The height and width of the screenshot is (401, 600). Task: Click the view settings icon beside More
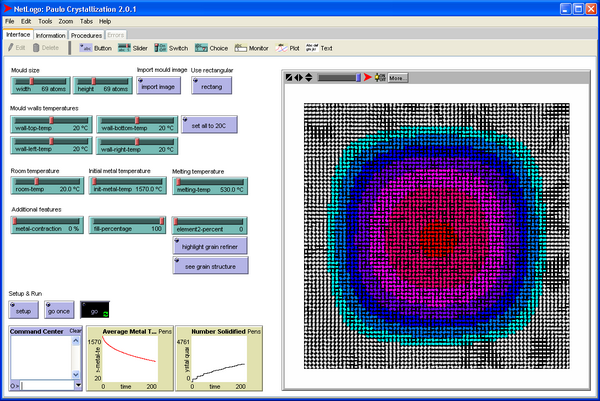(x=379, y=77)
